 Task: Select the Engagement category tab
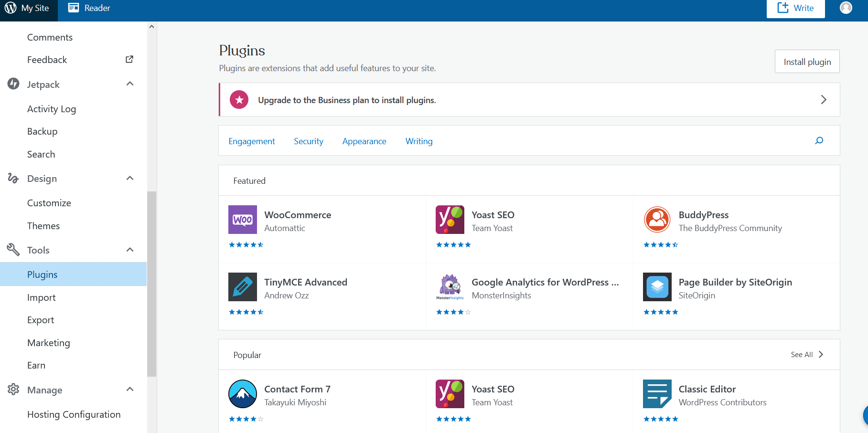pos(252,141)
